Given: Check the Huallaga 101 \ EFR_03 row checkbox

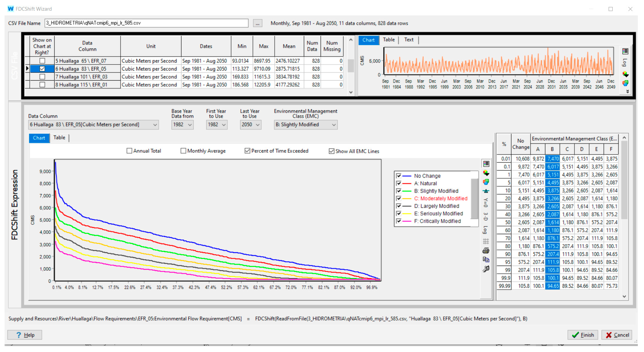Looking at the screenshot, I should tap(42, 77).
